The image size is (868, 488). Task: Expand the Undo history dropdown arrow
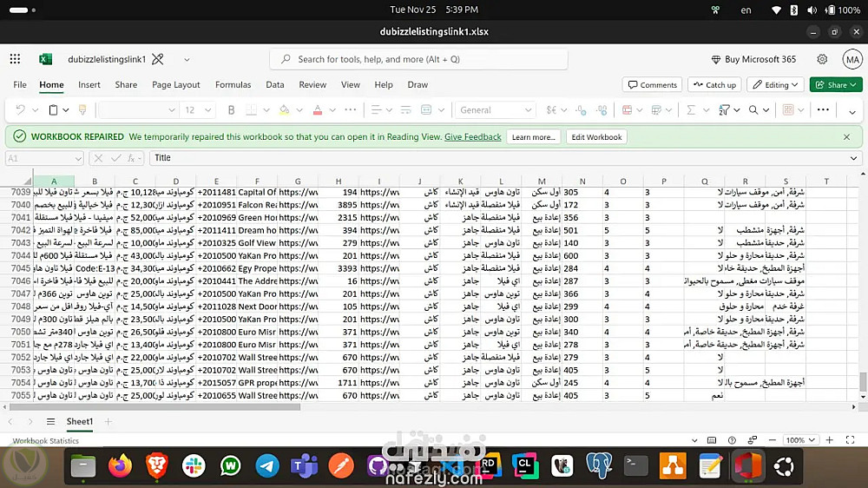[x=35, y=110]
